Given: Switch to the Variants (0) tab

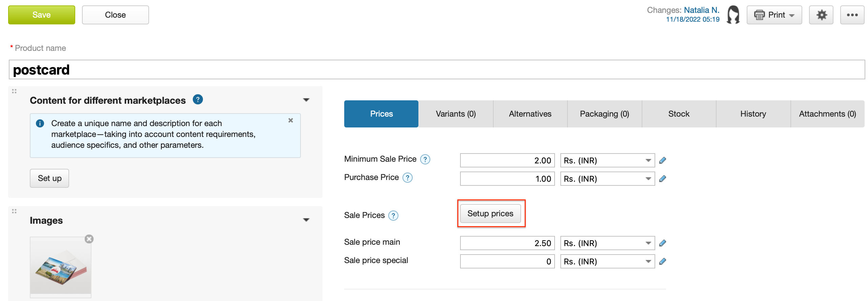Looking at the screenshot, I should 456,114.
